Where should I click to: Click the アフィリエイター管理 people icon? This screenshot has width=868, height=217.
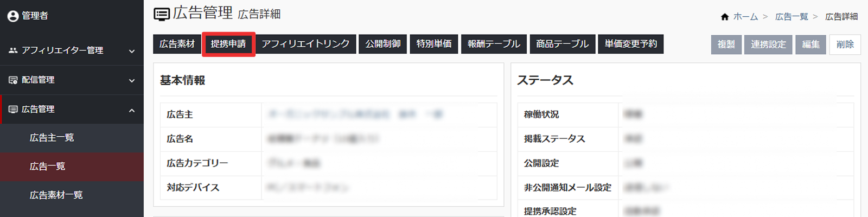(x=13, y=50)
